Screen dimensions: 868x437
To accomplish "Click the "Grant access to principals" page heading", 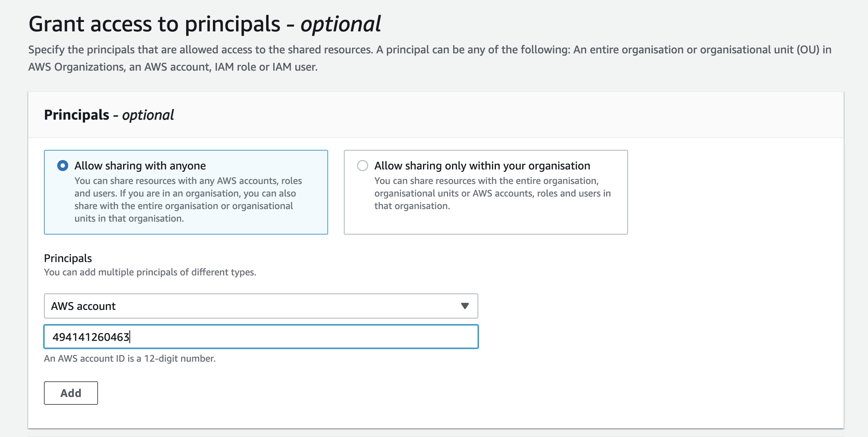I will click(154, 24).
